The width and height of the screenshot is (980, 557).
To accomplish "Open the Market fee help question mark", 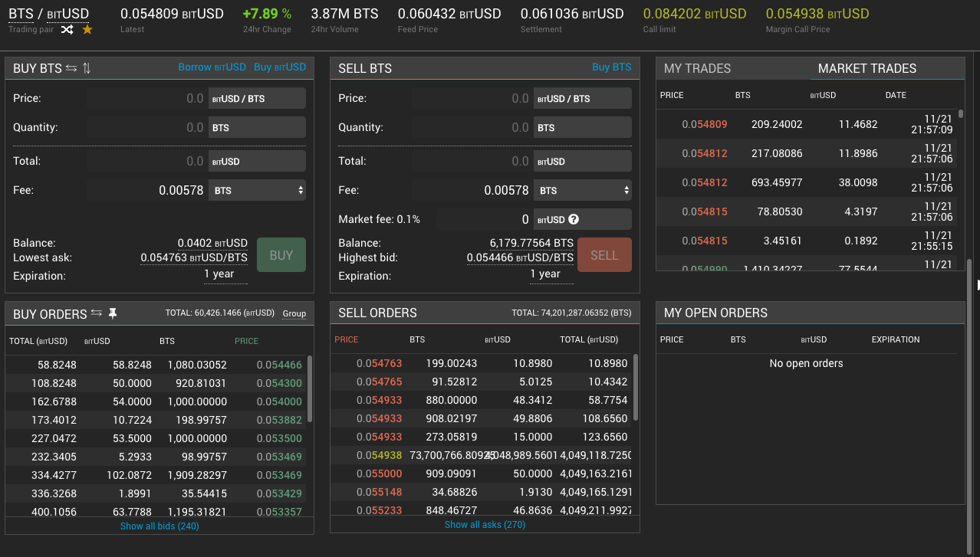I will [574, 219].
